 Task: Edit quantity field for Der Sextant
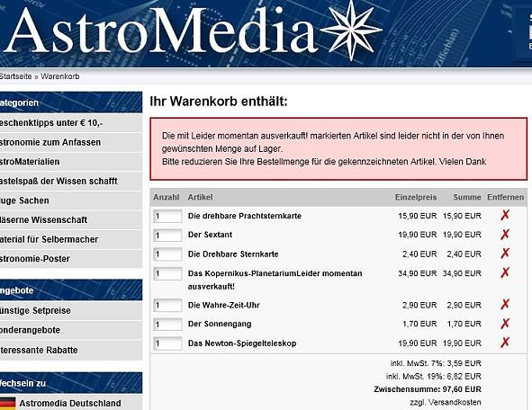(x=167, y=236)
